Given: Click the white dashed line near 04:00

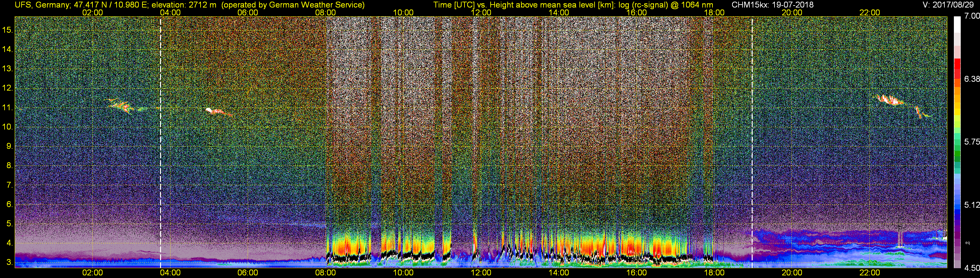Looking at the screenshot, I should pyautogui.click(x=160, y=152).
